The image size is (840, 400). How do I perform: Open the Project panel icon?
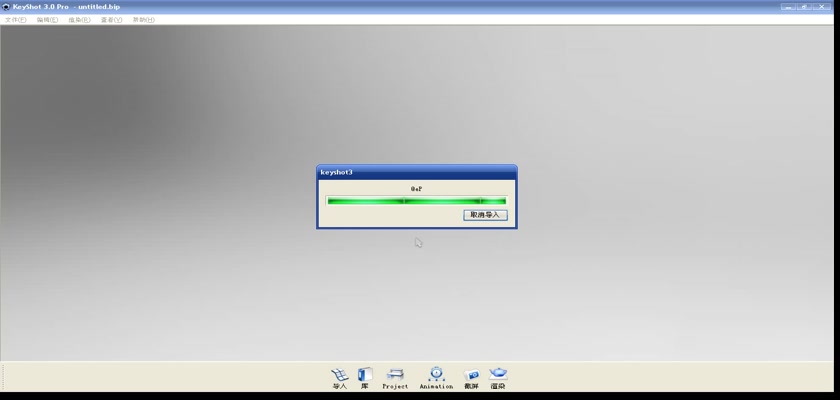[x=395, y=378]
